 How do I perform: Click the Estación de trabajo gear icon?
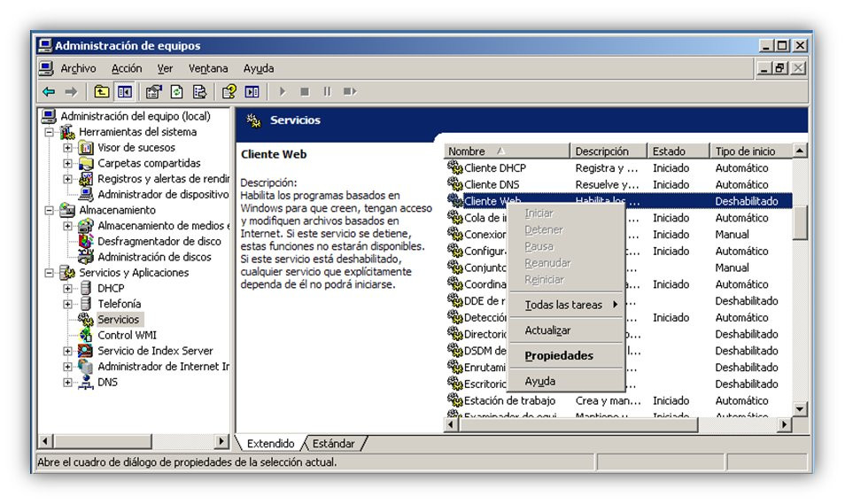455,400
